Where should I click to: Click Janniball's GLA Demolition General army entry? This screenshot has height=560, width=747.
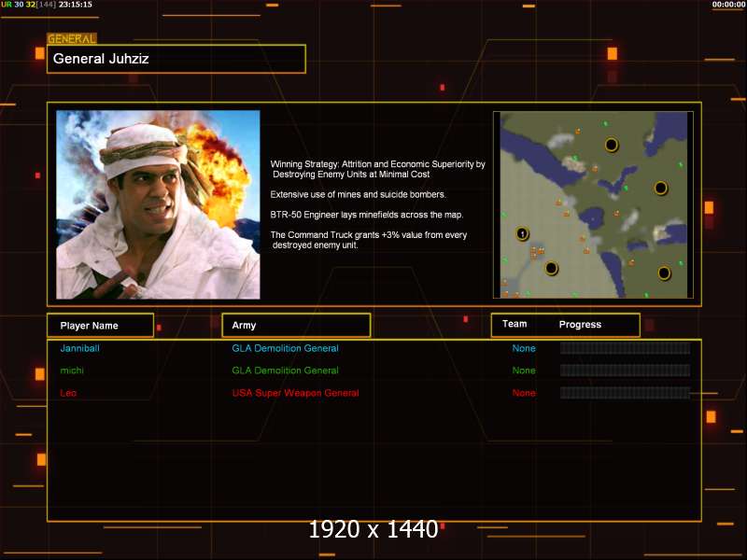point(285,348)
